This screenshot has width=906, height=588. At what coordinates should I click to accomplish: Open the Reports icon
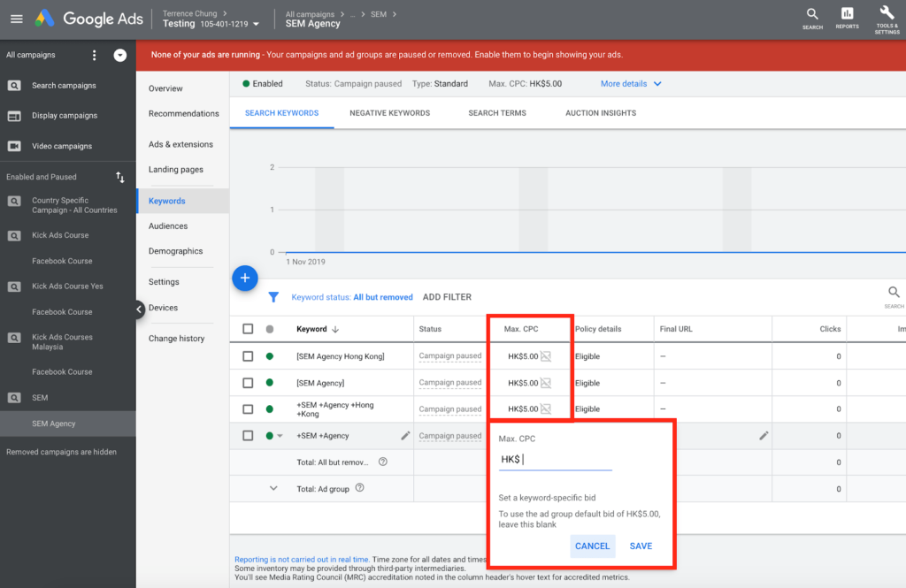click(x=847, y=19)
